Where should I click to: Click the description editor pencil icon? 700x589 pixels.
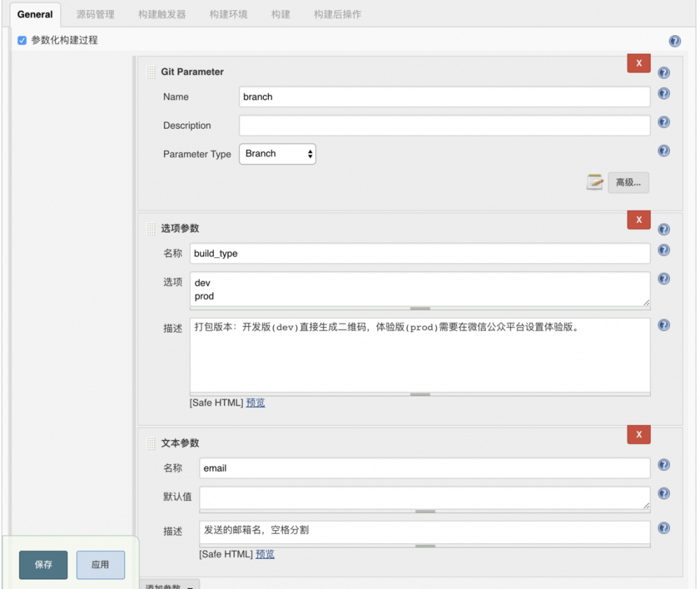pos(594,182)
